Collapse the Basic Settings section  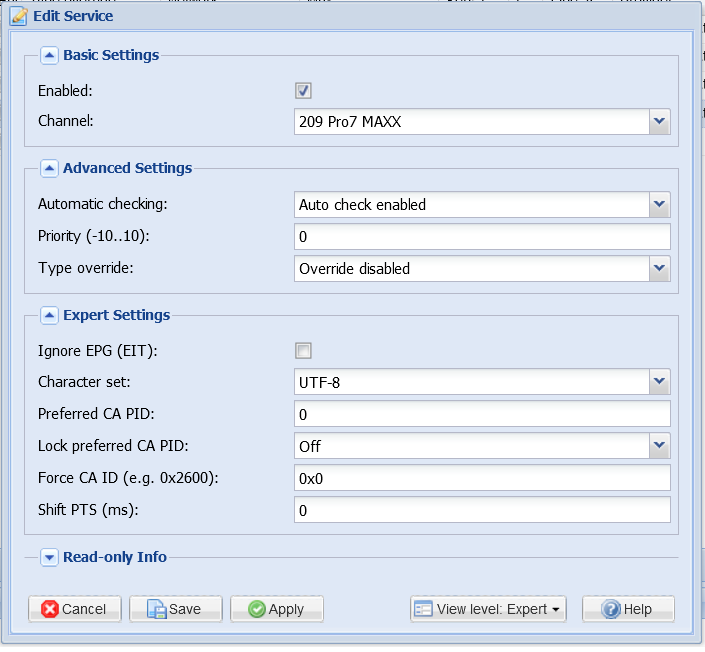[x=49, y=55]
